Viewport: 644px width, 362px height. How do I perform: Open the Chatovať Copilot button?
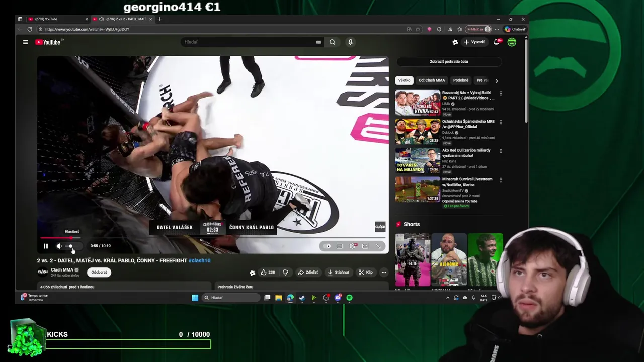[x=515, y=29]
